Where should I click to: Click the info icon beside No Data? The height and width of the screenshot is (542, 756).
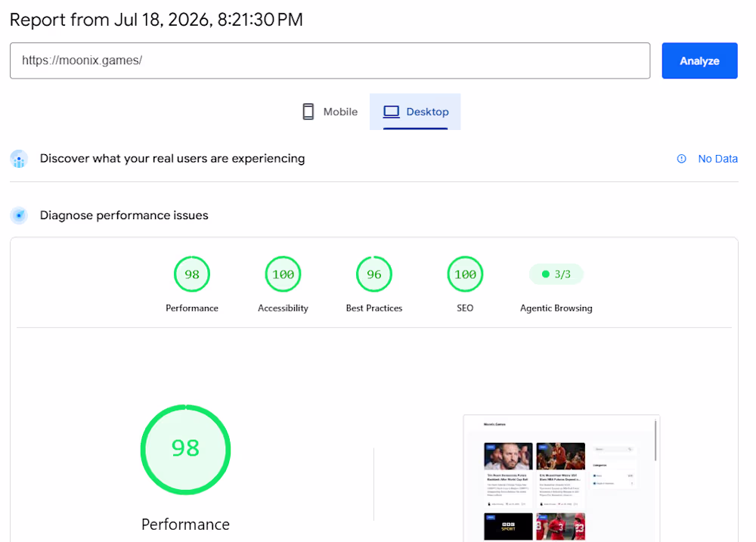[x=681, y=159]
